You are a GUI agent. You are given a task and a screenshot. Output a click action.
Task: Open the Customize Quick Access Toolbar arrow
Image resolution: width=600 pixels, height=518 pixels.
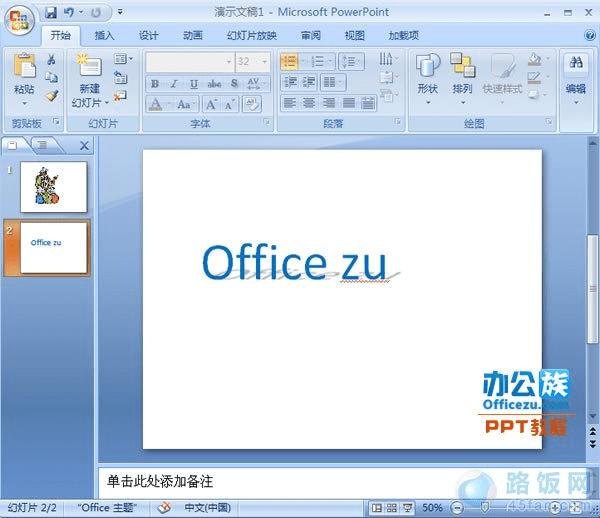(120, 12)
